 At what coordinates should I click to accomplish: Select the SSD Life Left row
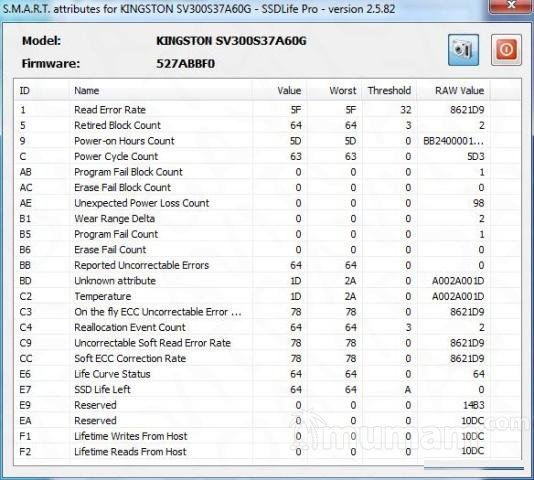pos(252,389)
